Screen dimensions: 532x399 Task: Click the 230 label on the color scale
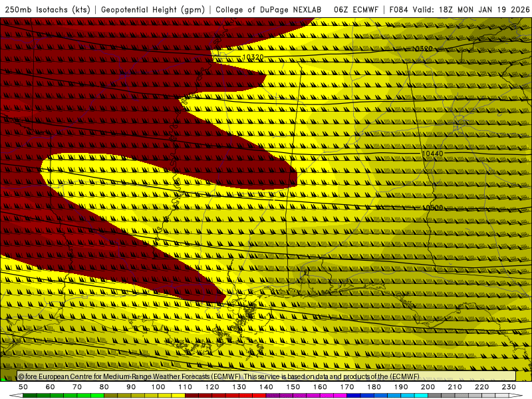point(509,387)
